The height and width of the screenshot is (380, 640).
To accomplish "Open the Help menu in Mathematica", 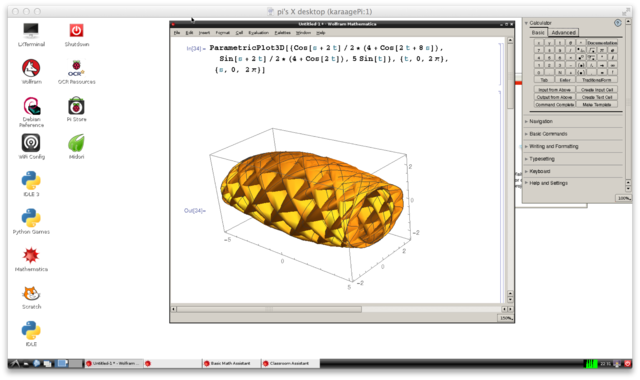I will click(321, 33).
